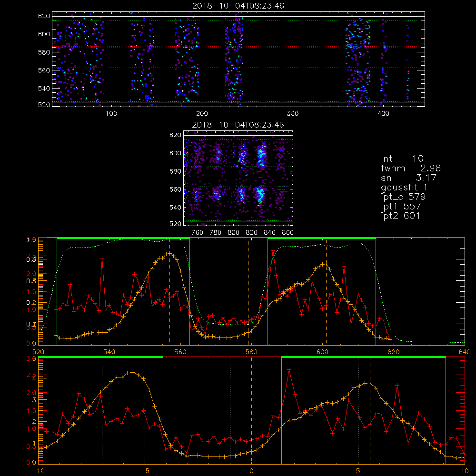
Task: Click the right thick green bar atop the bottom plot
Action: [x=364, y=357]
